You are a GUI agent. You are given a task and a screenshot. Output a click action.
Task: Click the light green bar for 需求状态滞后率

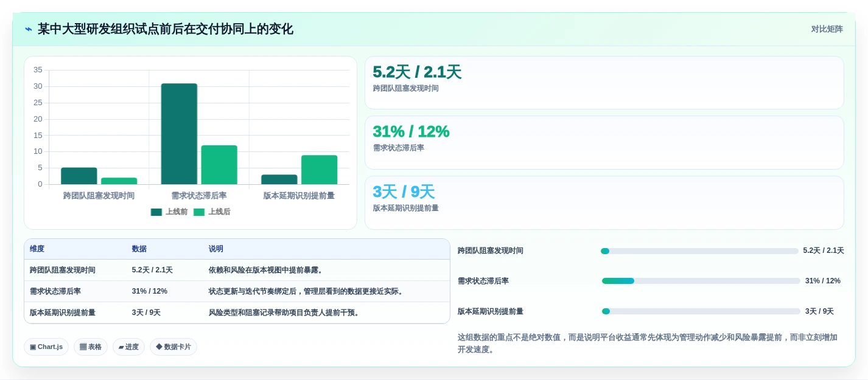point(219,165)
